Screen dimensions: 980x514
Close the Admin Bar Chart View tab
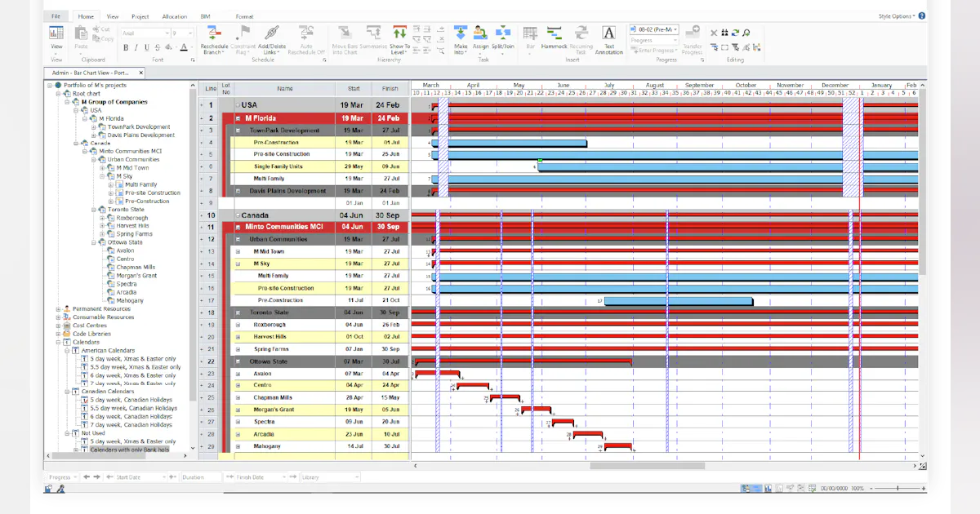pyautogui.click(x=140, y=73)
